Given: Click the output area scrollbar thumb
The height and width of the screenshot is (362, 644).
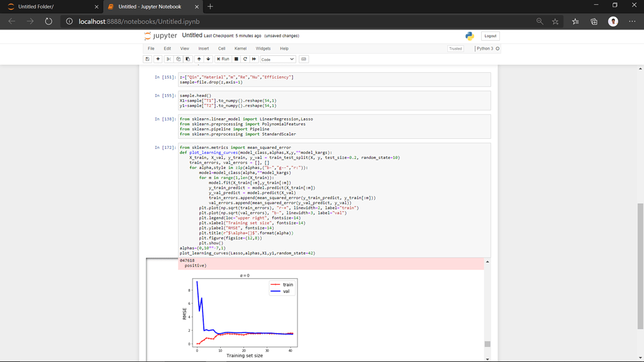Looking at the screenshot, I should pyautogui.click(x=487, y=344).
